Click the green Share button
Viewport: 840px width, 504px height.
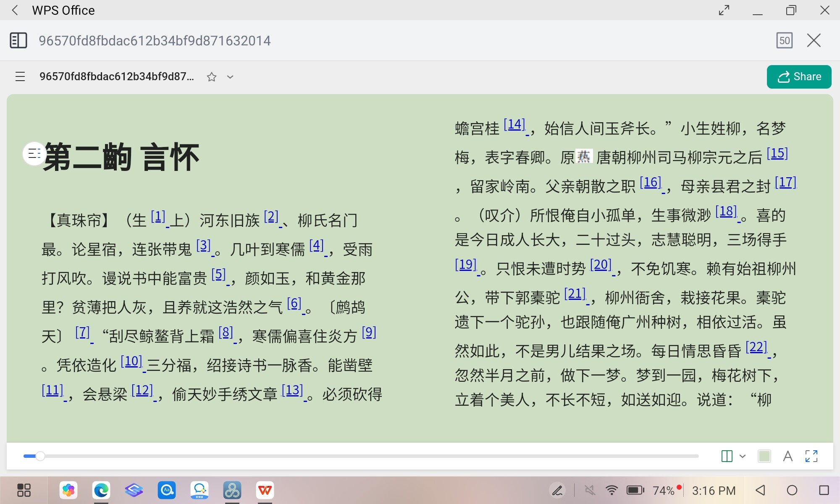(799, 77)
